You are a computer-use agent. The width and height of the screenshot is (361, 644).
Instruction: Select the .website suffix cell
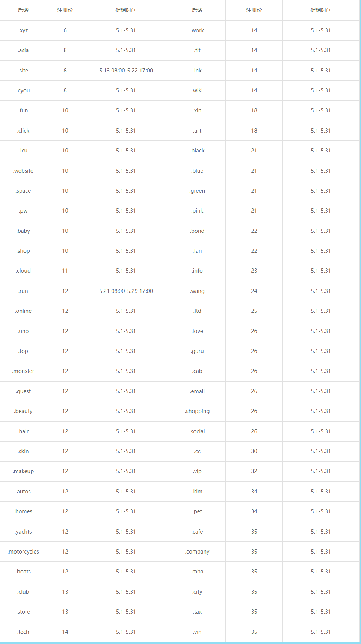click(x=23, y=171)
